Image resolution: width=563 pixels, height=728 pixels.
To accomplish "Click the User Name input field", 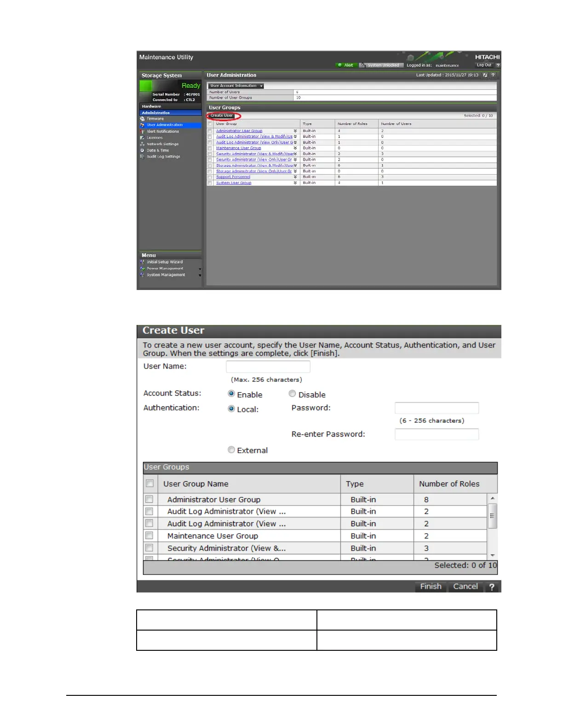I will 268,367.
